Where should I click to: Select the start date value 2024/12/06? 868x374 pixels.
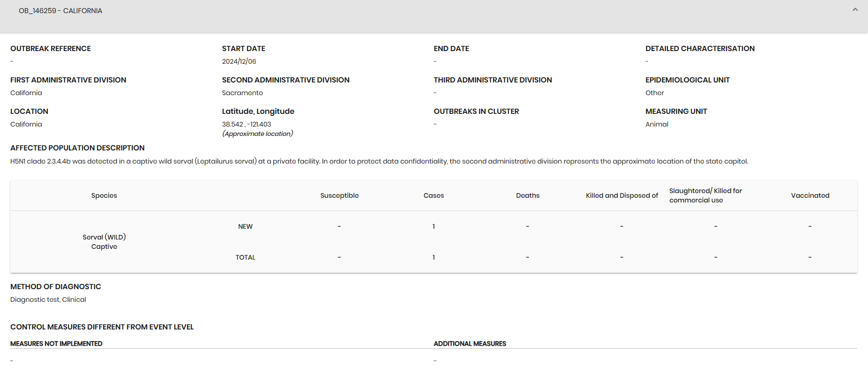pyautogui.click(x=239, y=61)
